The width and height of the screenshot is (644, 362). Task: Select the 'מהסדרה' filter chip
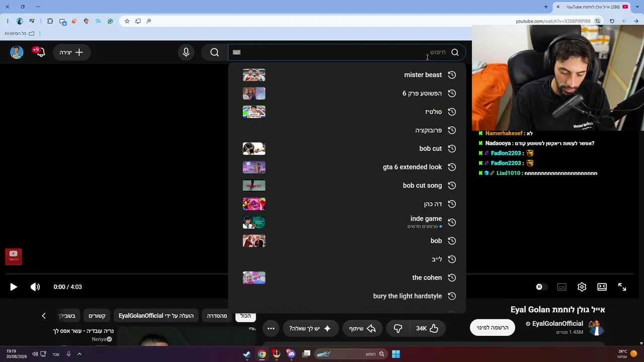[217, 316]
